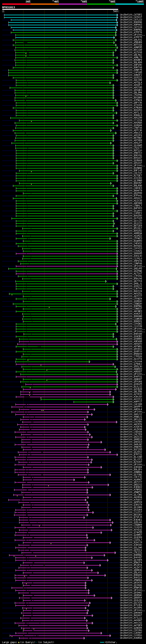Screen dimensions: 146x644
Task: Open hit UniRef100_C6TLG3
Action: point(131,20)
